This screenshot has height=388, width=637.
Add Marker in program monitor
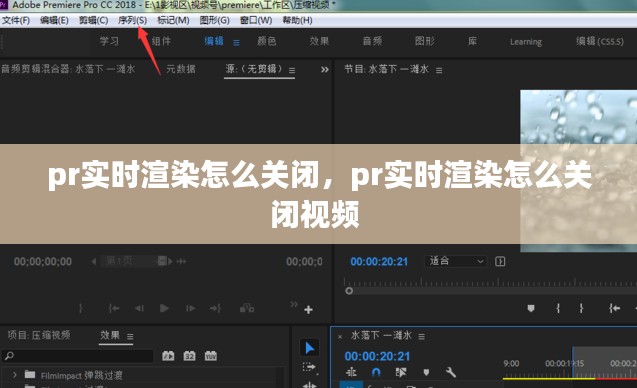point(531,308)
